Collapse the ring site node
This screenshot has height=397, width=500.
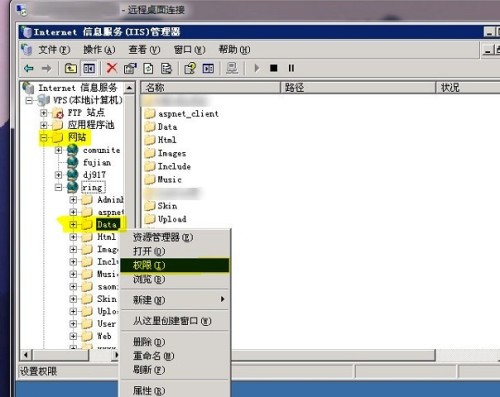[x=59, y=187]
